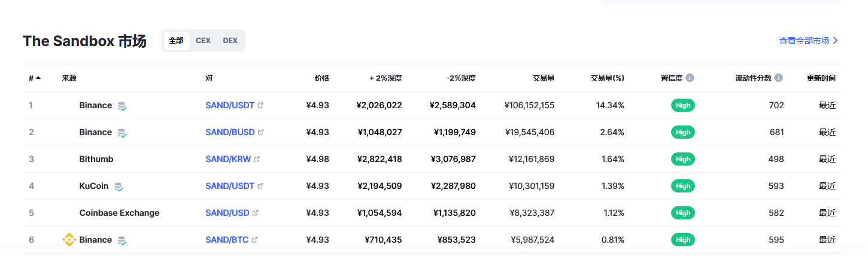Click the +2% depth value ¥2,822,418
The image size is (868, 257).
click(x=380, y=159)
